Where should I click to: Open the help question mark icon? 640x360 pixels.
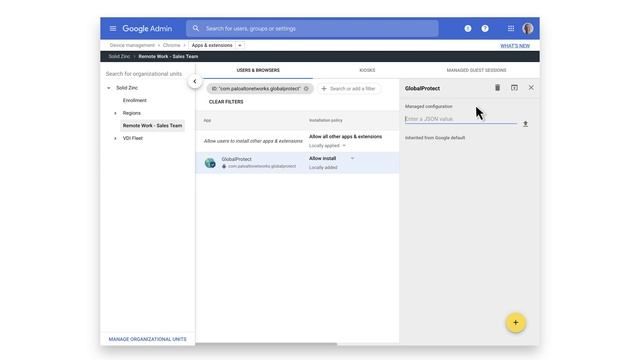485,29
